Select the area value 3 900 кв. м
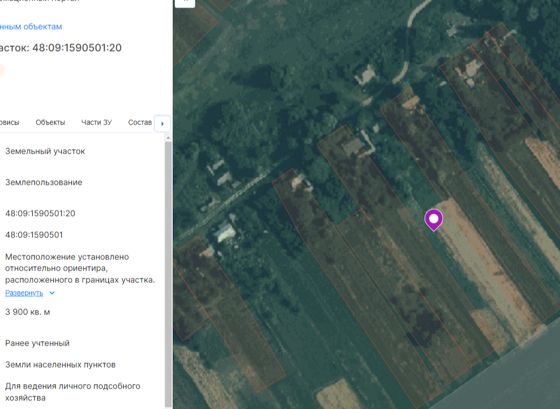560x409 pixels. (x=28, y=312)
